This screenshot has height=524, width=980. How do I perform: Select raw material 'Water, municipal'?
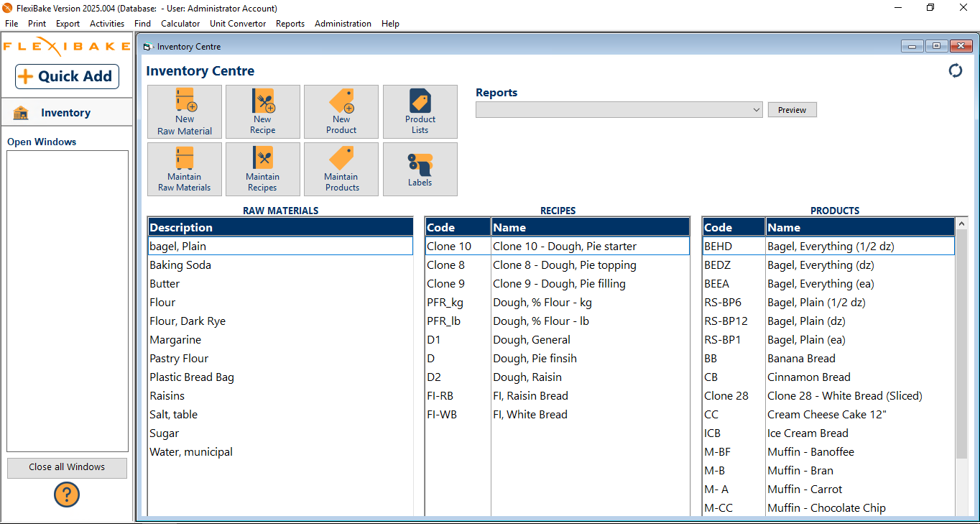click(x=280, y=452)
